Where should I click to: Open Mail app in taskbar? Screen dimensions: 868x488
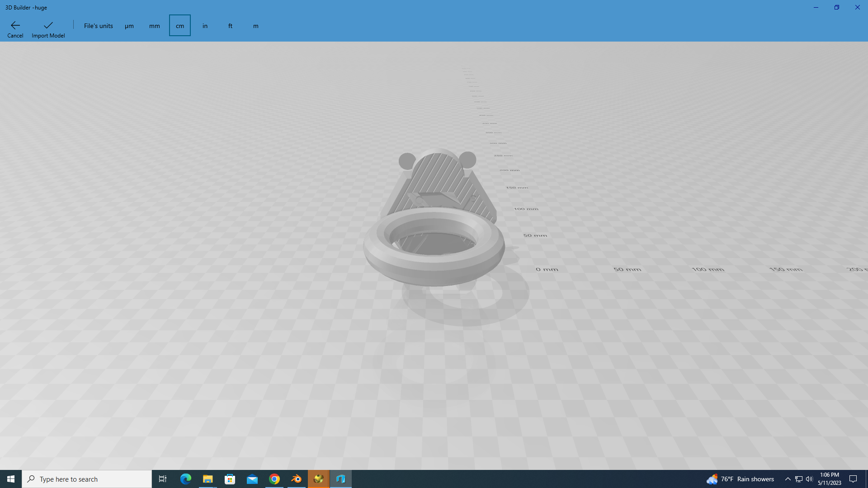coord(252,479)
